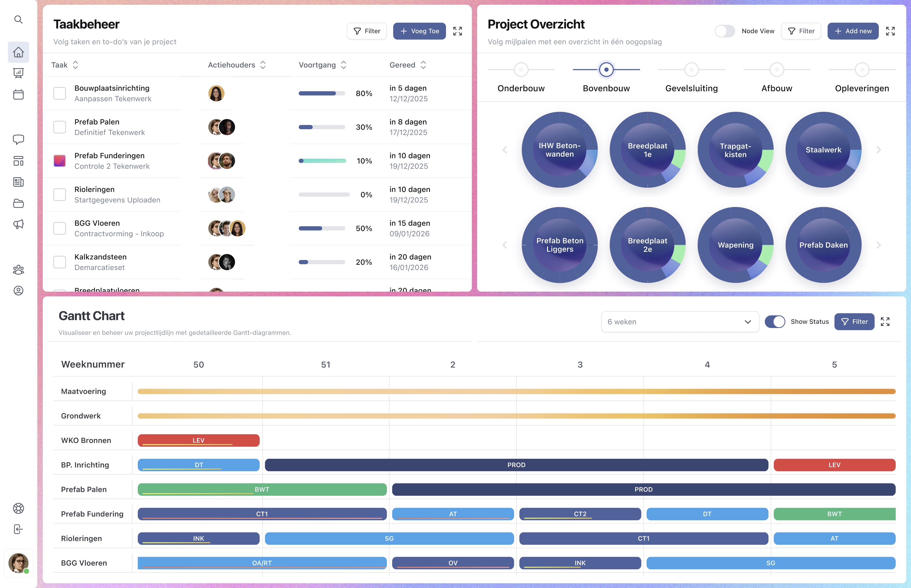
Task: Check the Bouwplaatsinrichting task checkbox
Action: (x=60, y=93)
